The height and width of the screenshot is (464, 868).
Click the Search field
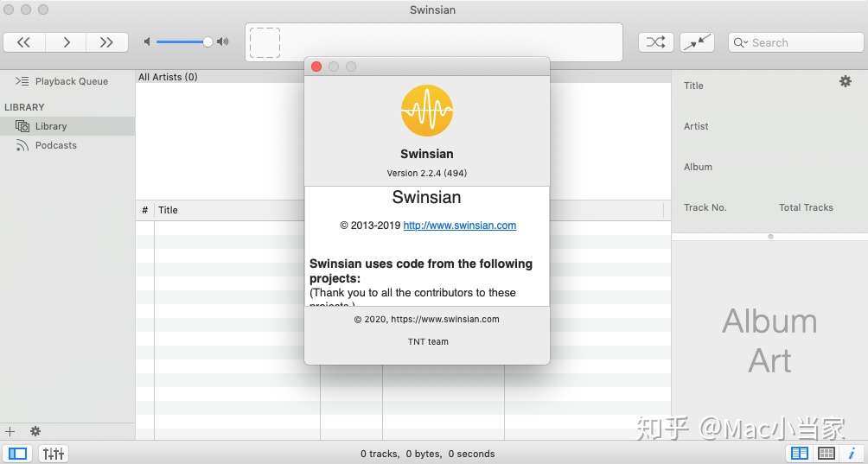(796, 42)
